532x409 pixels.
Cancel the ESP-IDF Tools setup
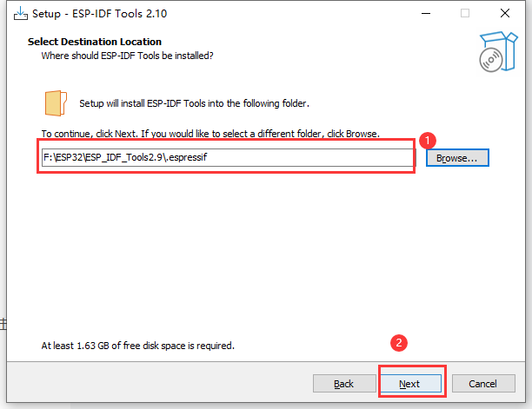pos(483,384)
